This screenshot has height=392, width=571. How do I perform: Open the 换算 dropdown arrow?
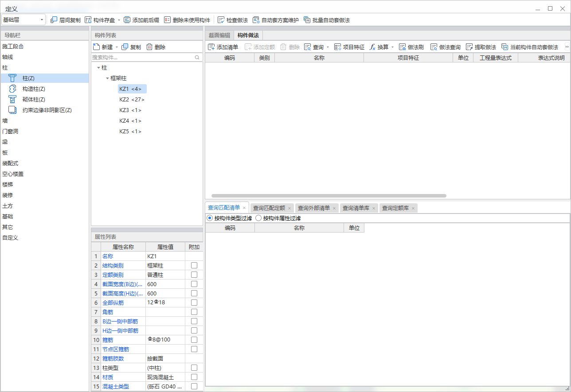392,47
